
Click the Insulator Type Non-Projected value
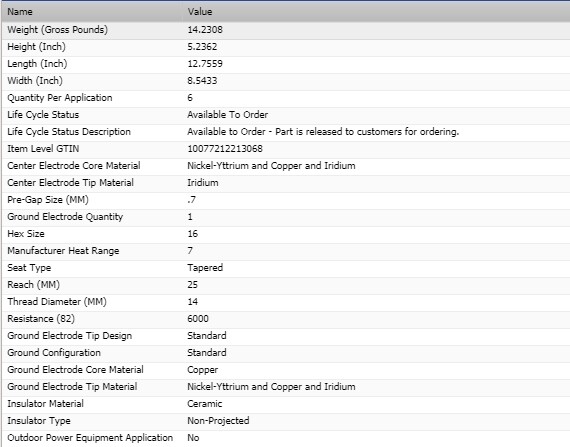point(218,421)
